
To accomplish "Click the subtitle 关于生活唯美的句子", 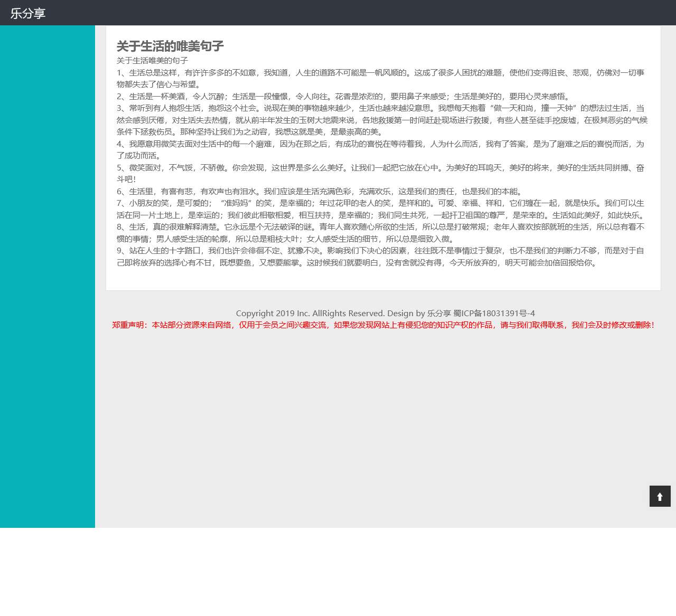I will coord(152,61).
